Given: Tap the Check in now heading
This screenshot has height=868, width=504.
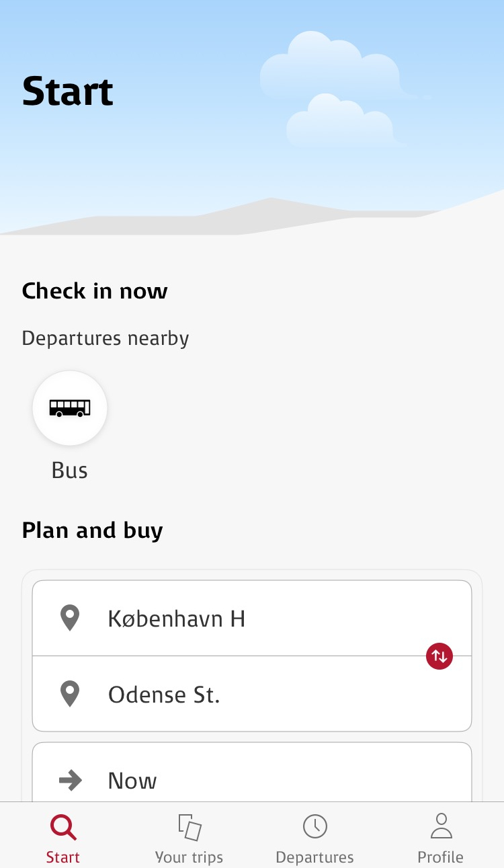Looking at the screenshot, I should pos(95,291).
